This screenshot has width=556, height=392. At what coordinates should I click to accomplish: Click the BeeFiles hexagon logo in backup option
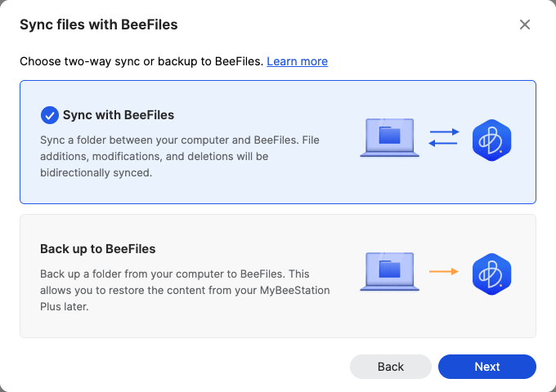pos(492,274)
